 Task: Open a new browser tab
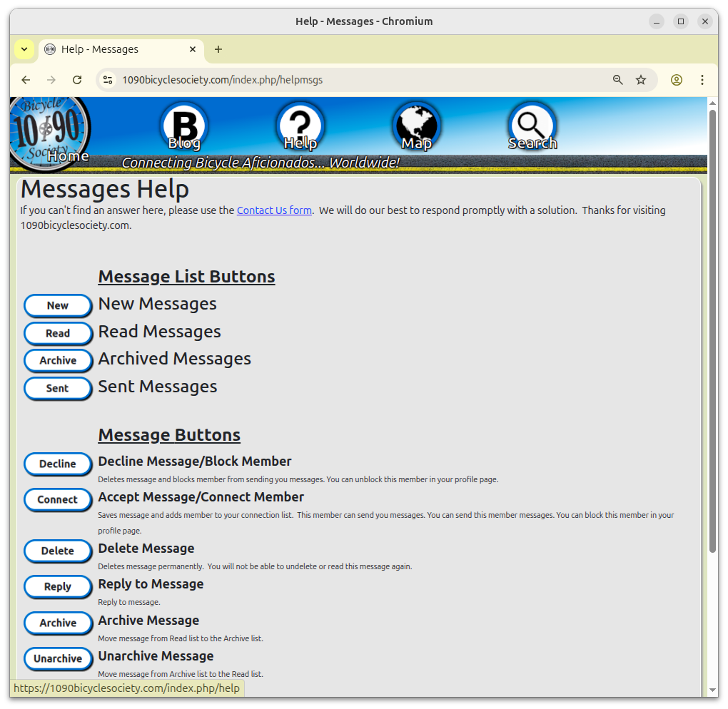tap(218, 49)
